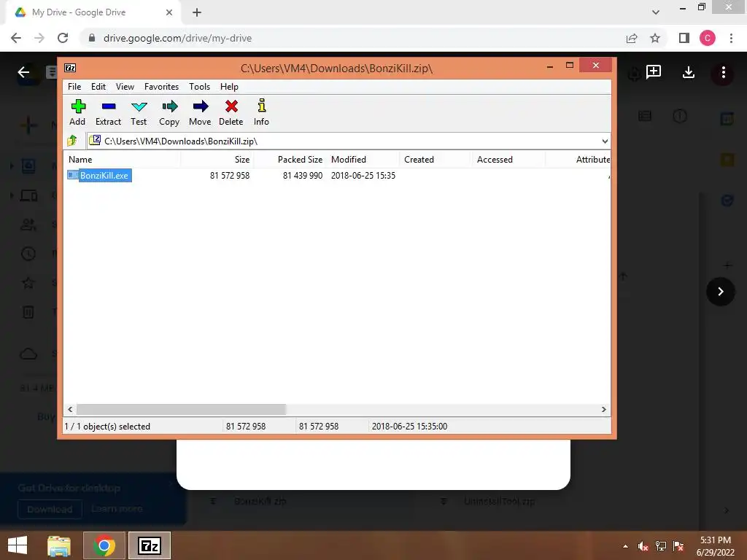Reload the Google Drive page
The width and height of the screenshot is (747, 560).
click(63, 38)
